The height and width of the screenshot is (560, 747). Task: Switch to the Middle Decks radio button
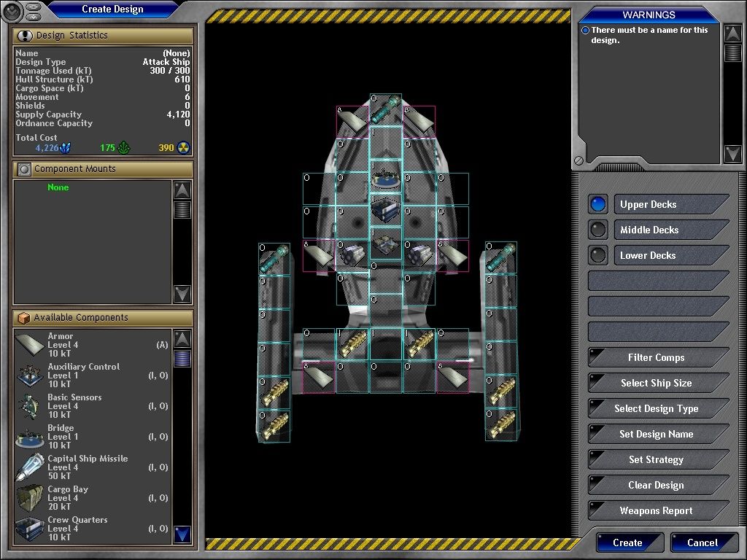pos(598,230)
